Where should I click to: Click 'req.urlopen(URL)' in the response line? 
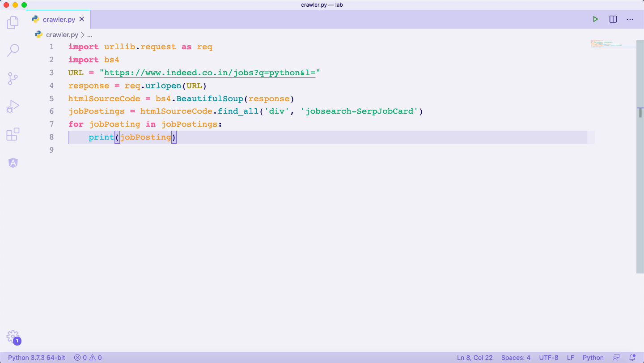click(x=165, y=85)
